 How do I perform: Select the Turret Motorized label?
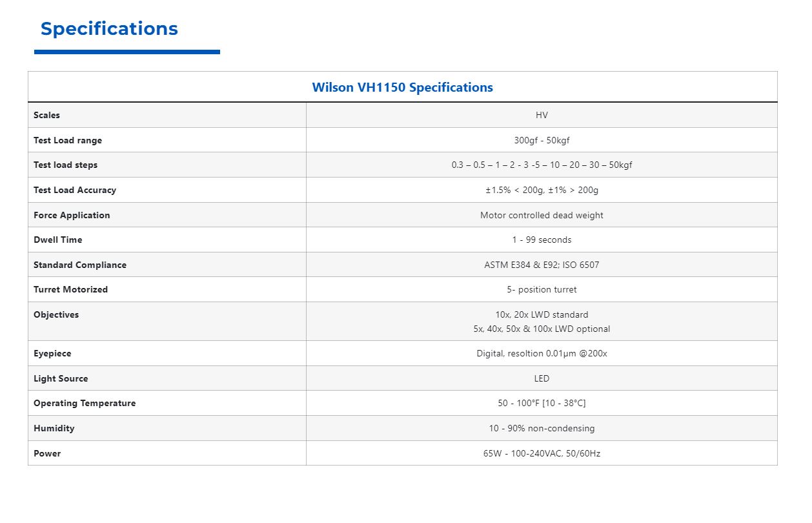point(71,289)
